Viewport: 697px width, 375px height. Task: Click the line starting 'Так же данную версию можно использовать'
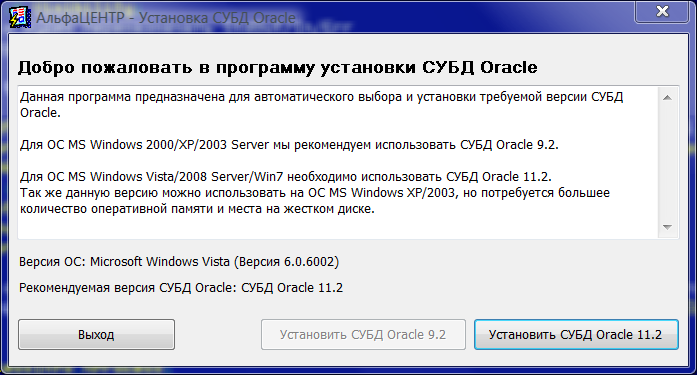(315, 193)
